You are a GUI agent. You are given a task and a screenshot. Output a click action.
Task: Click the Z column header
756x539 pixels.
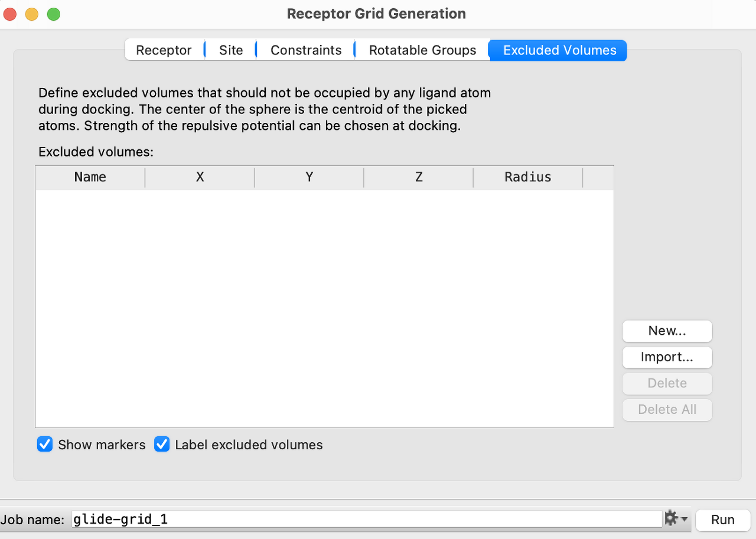[x=419, y=177]
